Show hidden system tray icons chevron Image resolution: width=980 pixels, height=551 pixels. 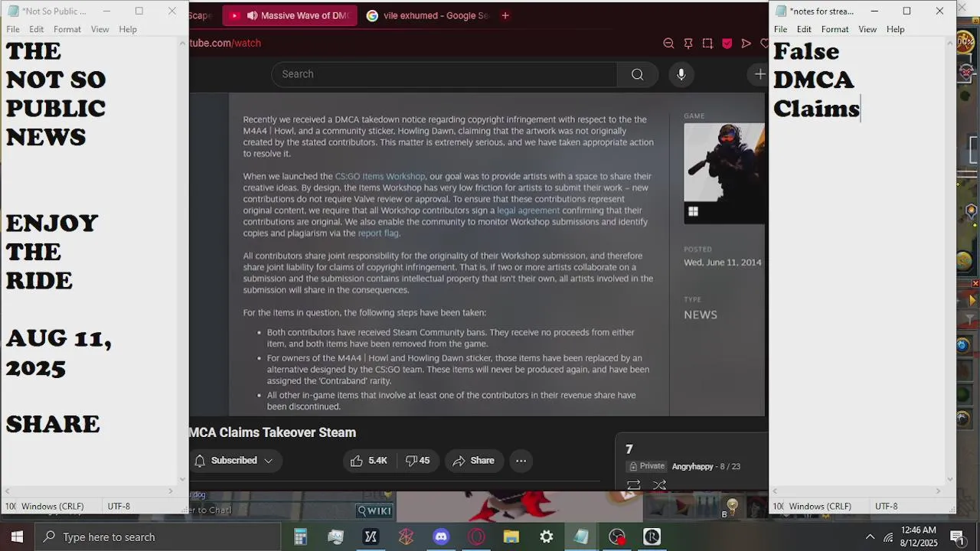[870, 537]
